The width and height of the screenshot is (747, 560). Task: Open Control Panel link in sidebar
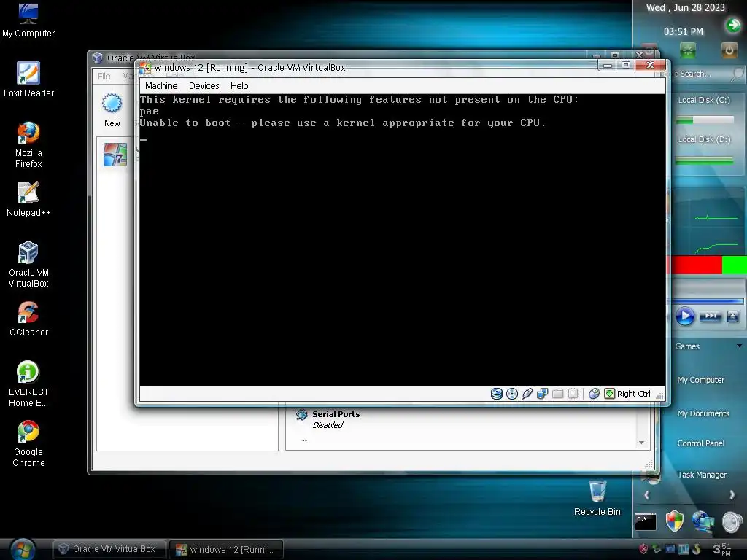pyautogui.click(x=700, y=443)
